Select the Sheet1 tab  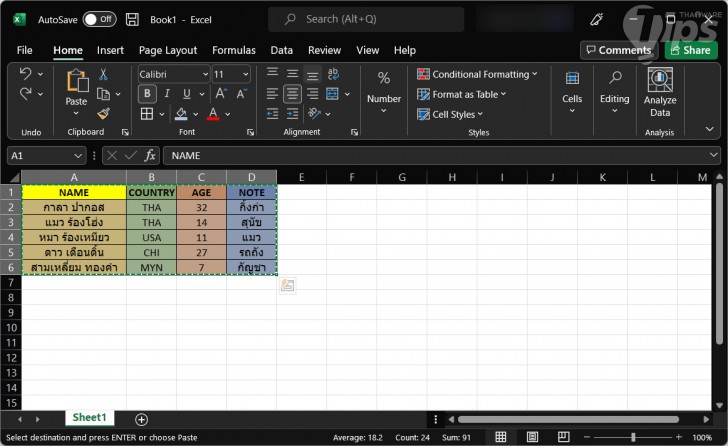coord(89,417)
